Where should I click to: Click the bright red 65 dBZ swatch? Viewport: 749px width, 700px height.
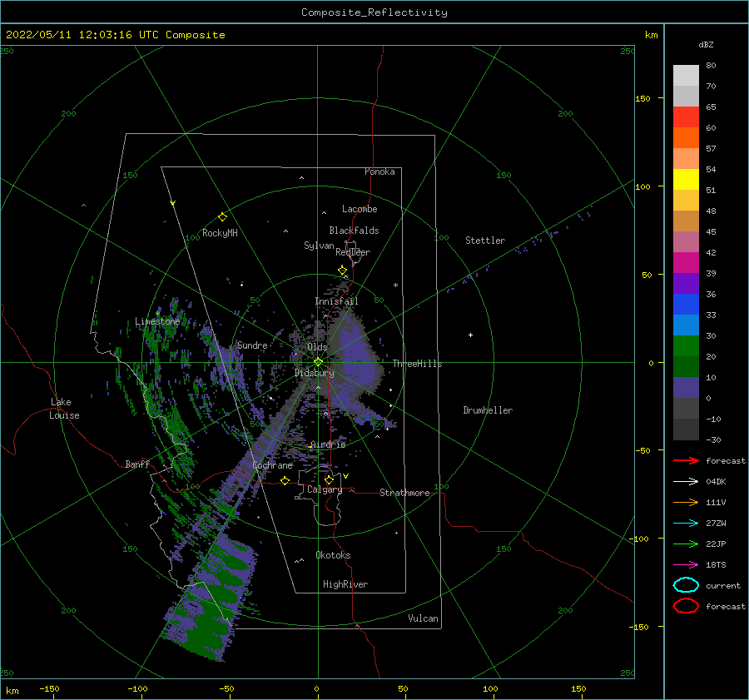[686, 117]
